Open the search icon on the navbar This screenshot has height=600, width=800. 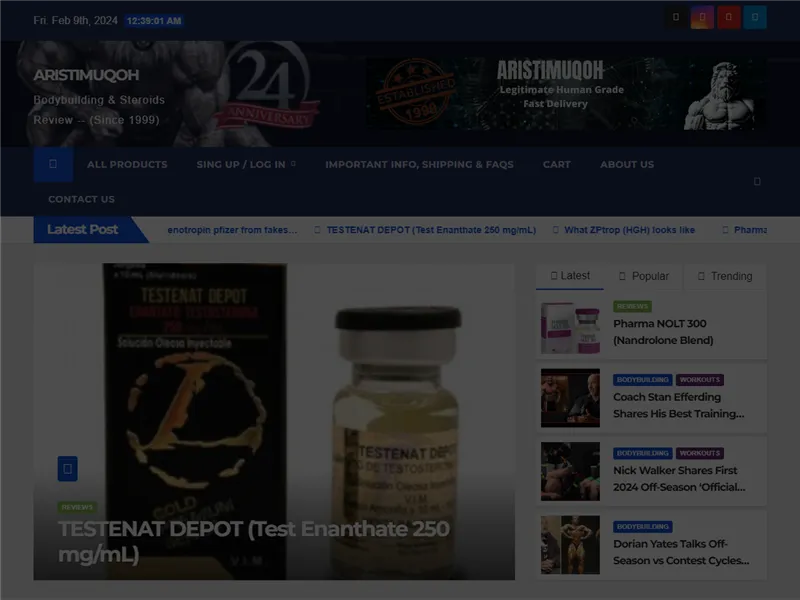[757, 182]
